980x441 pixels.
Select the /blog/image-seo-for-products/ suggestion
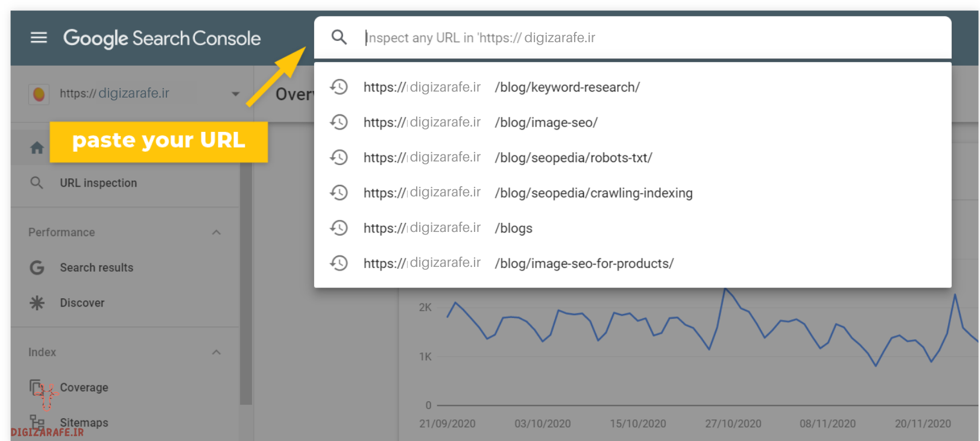point(633,263)
